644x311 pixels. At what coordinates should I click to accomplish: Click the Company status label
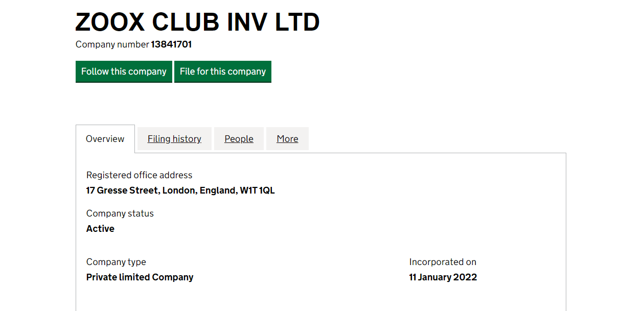tap(120, 213)
